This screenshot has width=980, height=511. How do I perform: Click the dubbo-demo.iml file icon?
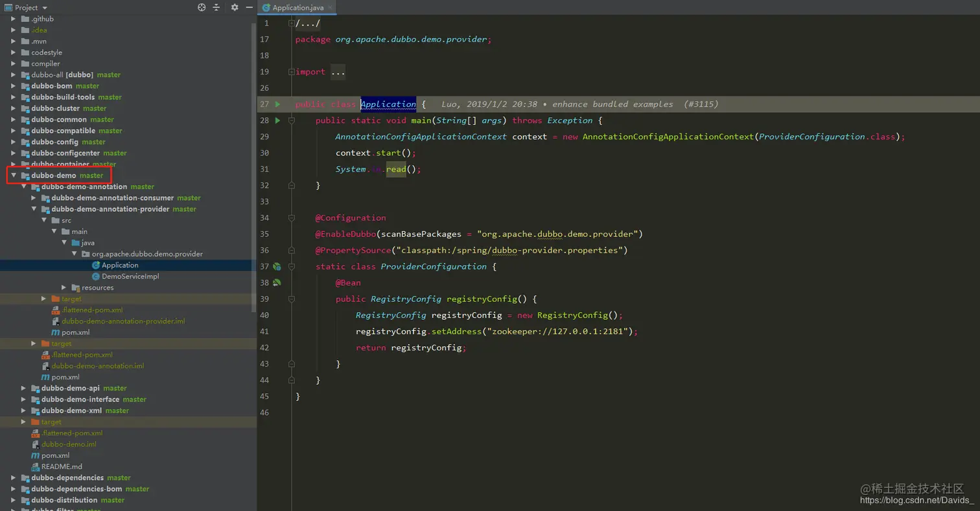[35, 444]
